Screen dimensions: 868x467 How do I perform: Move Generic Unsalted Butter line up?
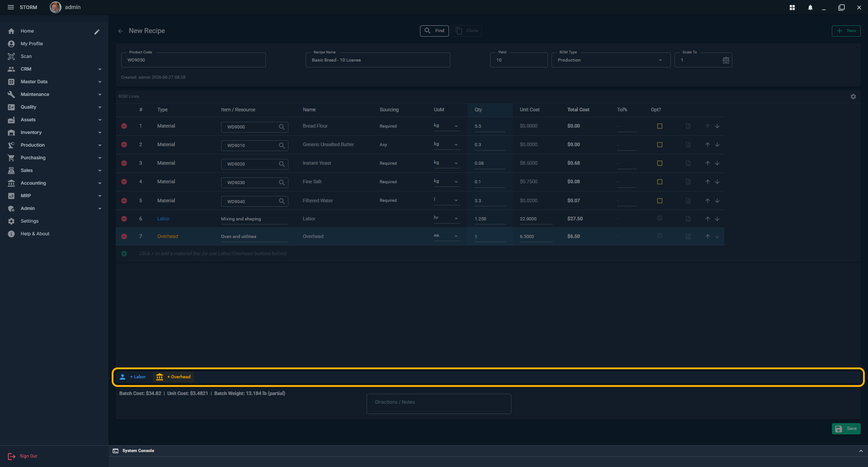(x=708, y=145)
